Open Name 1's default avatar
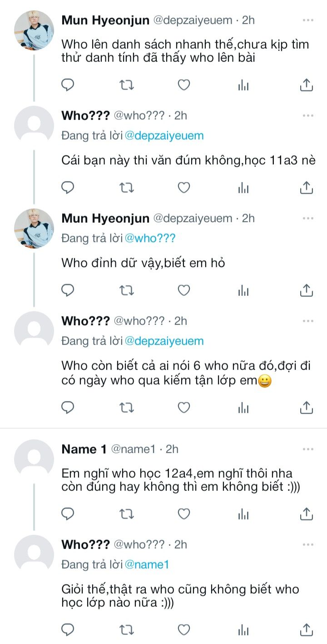This screenshot has width=327, height=644. tap(34, 459)
